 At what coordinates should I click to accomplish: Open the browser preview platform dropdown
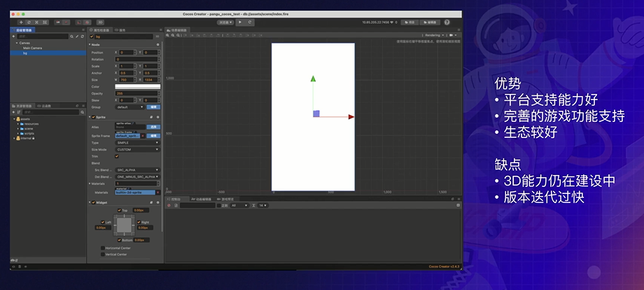pos(225,22)
